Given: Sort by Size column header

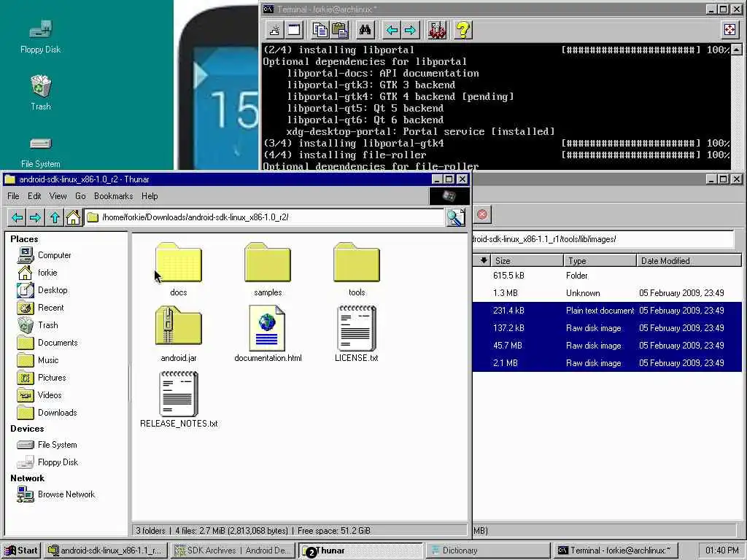Looking at the screenshot, I should [527, 260].
